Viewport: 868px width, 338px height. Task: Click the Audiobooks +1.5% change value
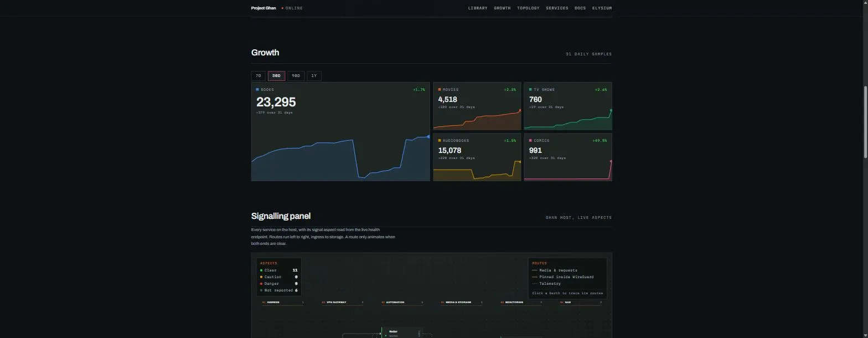510,141
